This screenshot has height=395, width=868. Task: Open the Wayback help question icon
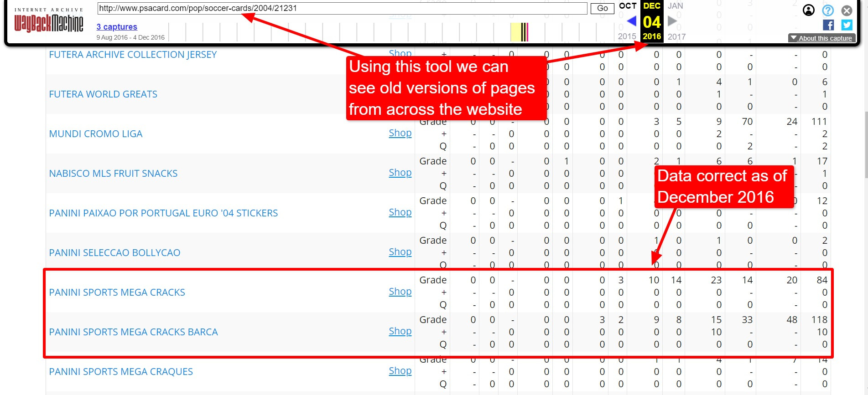[x=828, y=10]
